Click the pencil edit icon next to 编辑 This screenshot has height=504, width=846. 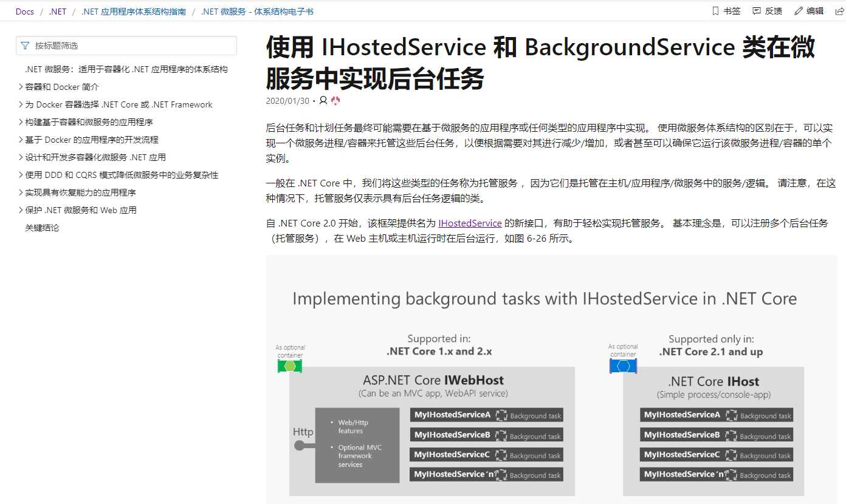[799, 11]
